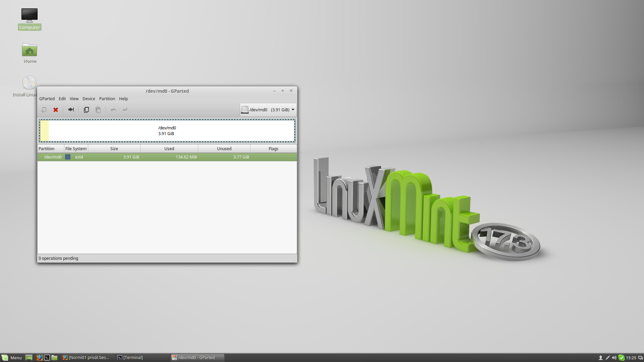Viewport: 644px width, 362px height.
Task: Click the red Delete partition icon
Action: pos(56,110)
